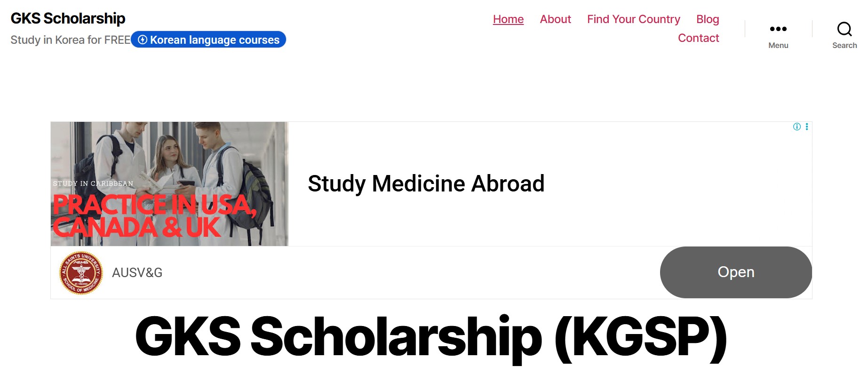Click the Study in Caribbean ad image
This screenshot has height=390, width=868.
[169, 183]
